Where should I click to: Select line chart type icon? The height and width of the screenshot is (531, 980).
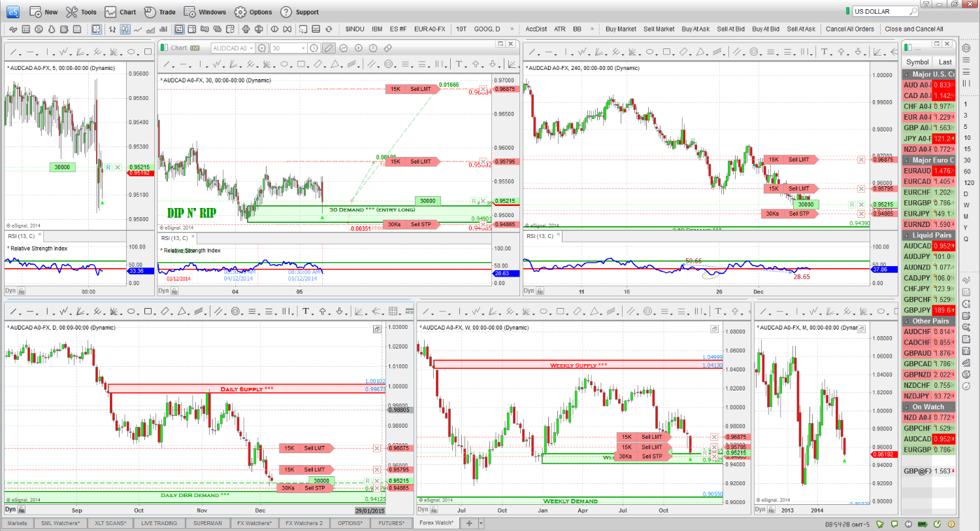pyautogui.click(x=138, y=29)
